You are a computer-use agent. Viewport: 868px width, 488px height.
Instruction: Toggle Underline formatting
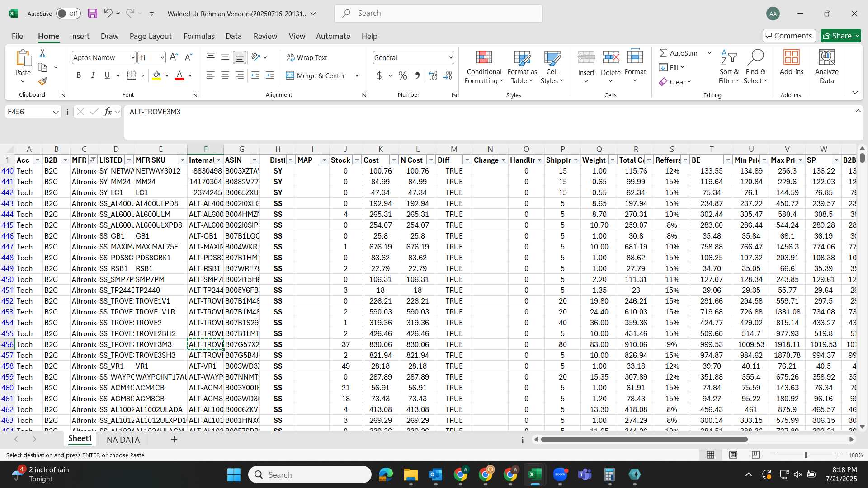point(107,75)
